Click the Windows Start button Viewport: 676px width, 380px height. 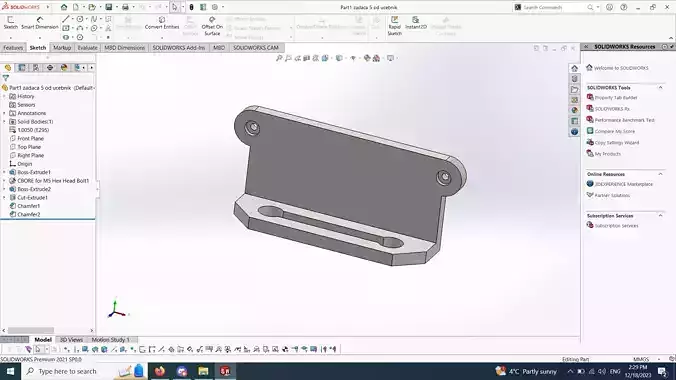(10, 371)
